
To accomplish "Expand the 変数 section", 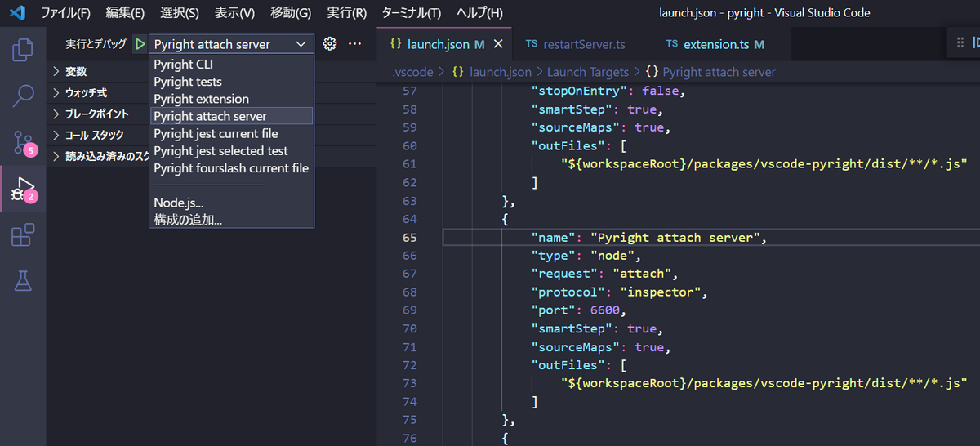I will click(x=76, y=72).
